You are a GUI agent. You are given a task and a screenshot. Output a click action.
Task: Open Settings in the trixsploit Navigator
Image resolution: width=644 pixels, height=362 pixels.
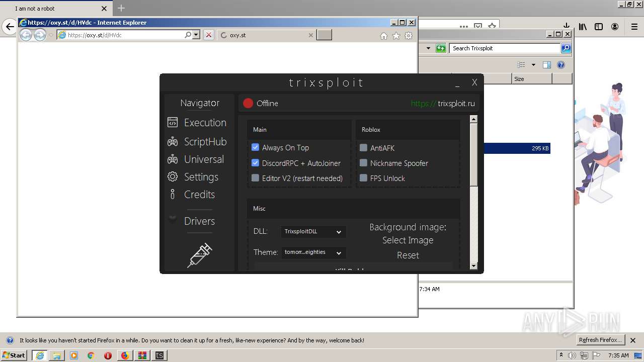pyautogui.click(x=201, y=177)
